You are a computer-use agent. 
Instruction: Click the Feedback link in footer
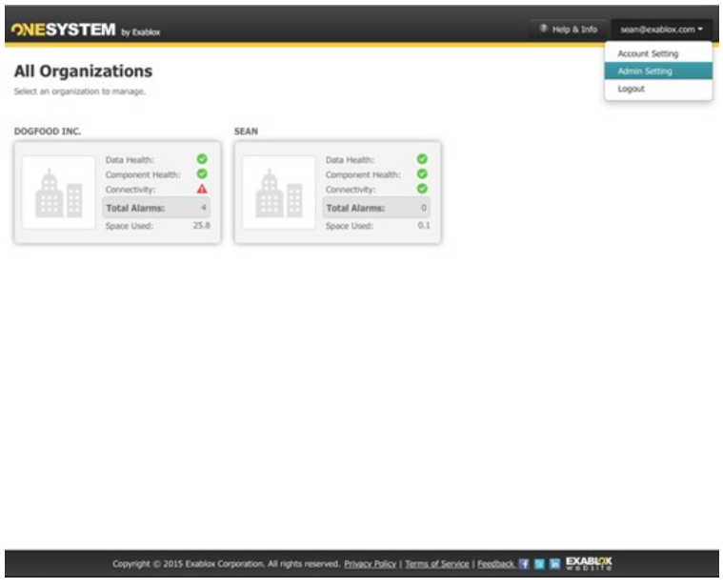click(495, 564)
